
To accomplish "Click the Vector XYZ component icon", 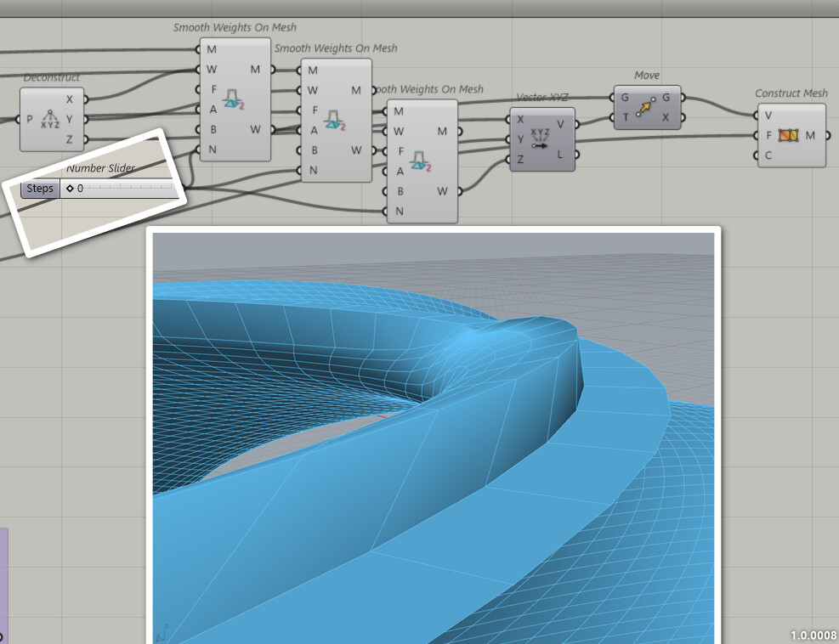I will pos(539,138).
